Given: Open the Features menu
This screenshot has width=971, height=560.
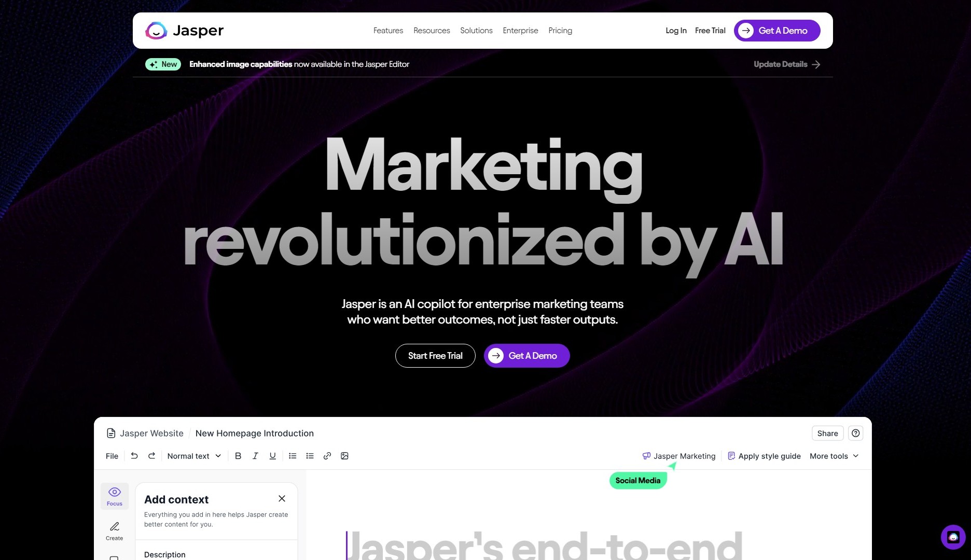Looking at the screenshot, I should 388,31.
